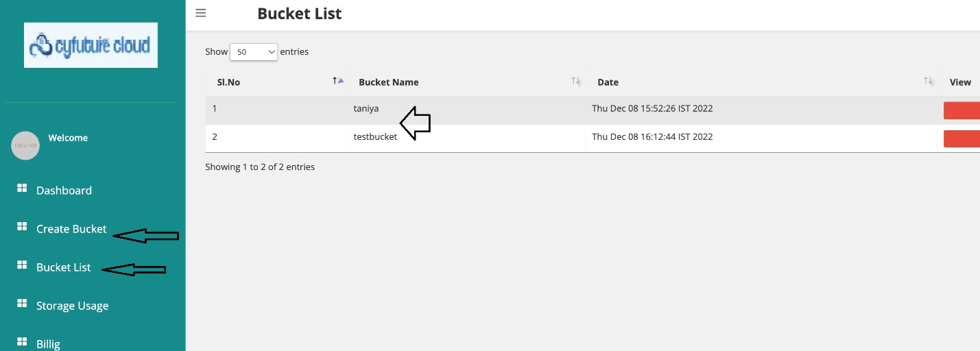Click the Cyfuture Cloud logo
The width and height of the screenshot is (980, 351).
(x=91, y=45)
